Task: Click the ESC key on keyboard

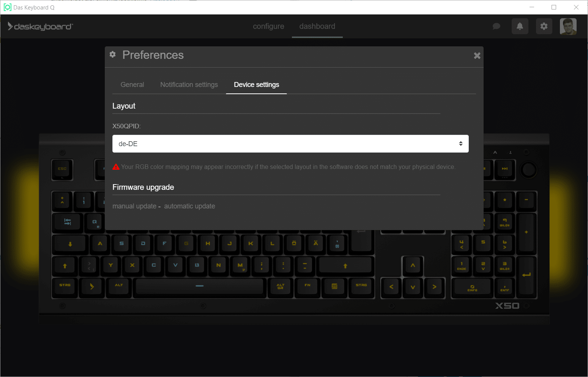Action: coord(62,169)
